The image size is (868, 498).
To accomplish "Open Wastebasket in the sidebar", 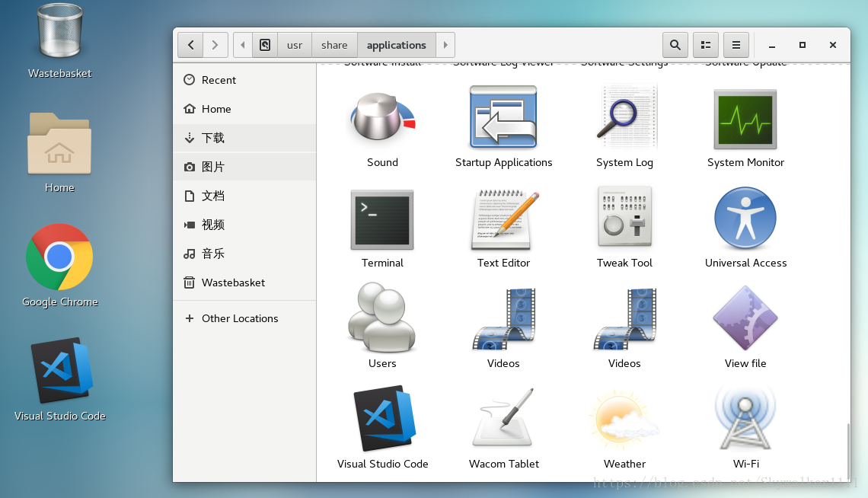I will [x=244, y=283].
